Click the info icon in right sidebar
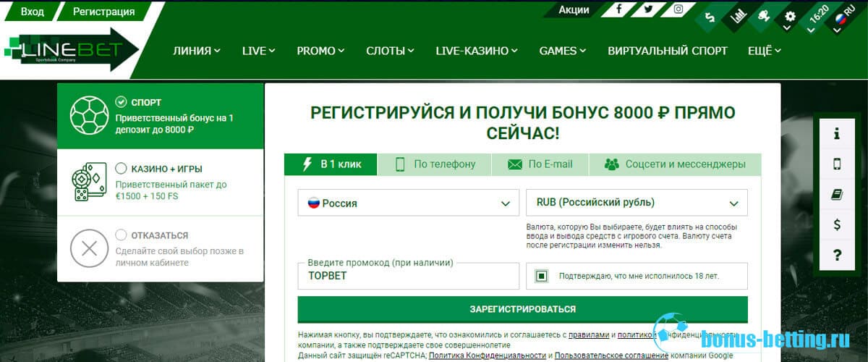This screenshot has width=868, height=362. [837, 134]
